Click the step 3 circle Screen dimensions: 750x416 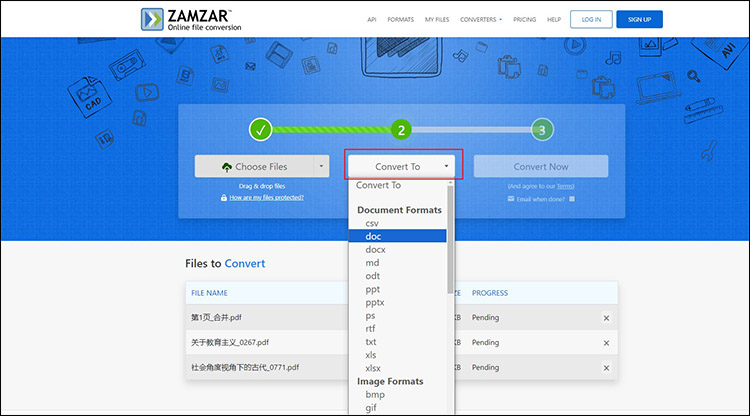click(542, 130)
